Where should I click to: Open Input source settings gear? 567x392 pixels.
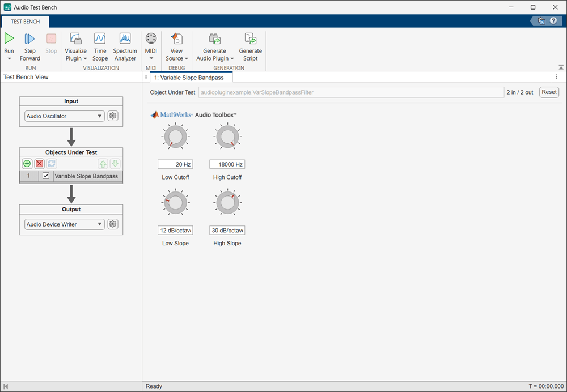[x=113, y=116]
